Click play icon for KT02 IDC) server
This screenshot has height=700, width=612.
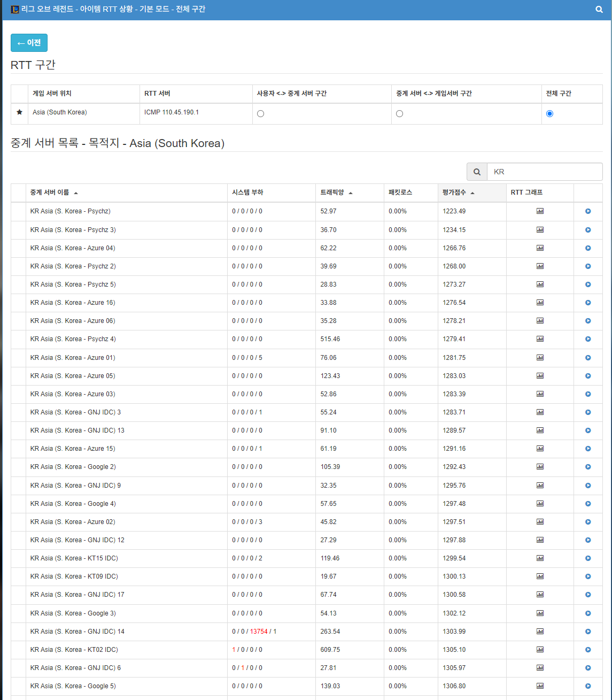point(588,650)
